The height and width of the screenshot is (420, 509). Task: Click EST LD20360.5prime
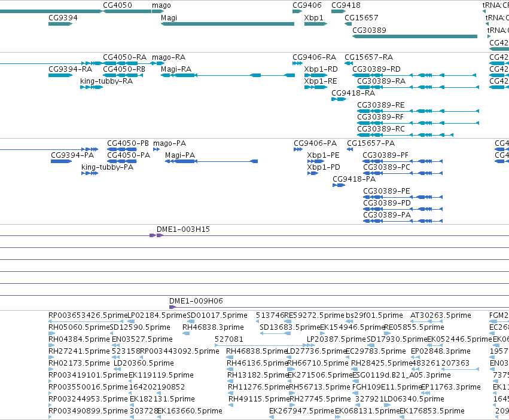[x=144, y=363]
